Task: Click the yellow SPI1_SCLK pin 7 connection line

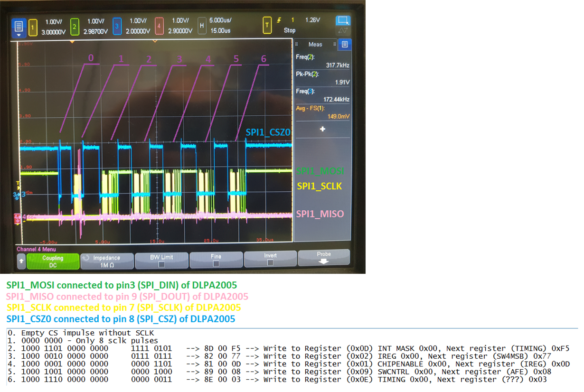Action: point(123,308)
